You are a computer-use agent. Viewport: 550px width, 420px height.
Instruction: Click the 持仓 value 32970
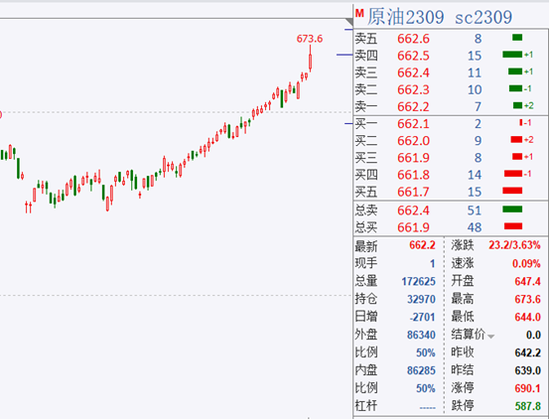[421, 299]
